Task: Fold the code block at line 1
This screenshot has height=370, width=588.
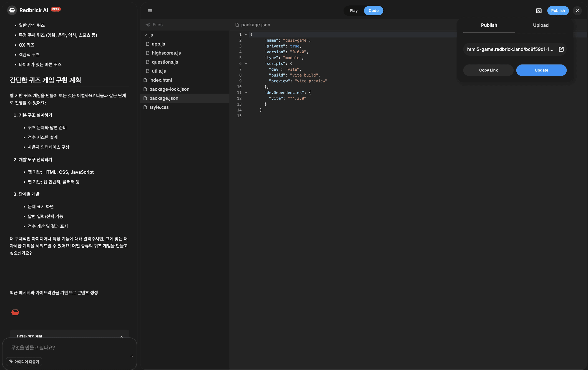Action: (246, 34)
